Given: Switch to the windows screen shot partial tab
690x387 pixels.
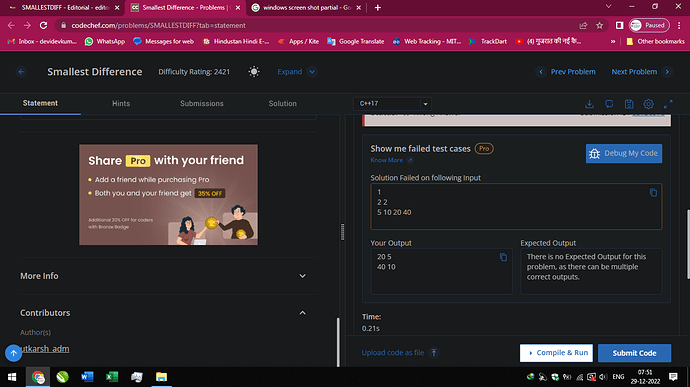Looking at the screenshot, I should (306, 7).
